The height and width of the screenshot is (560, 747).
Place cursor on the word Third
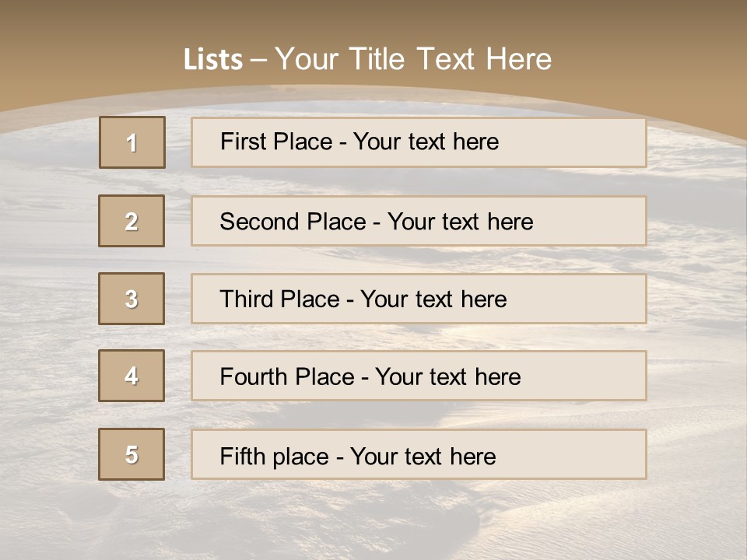(244, 299)
